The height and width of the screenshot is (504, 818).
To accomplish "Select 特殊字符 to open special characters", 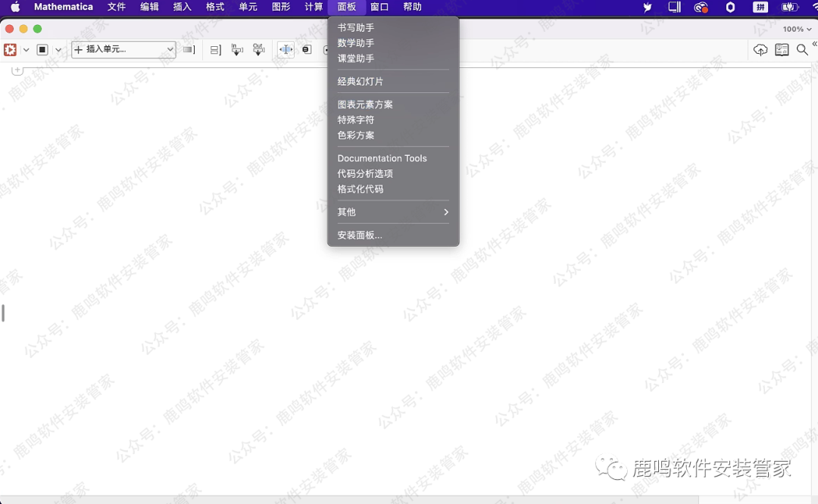I will (356, 120).
